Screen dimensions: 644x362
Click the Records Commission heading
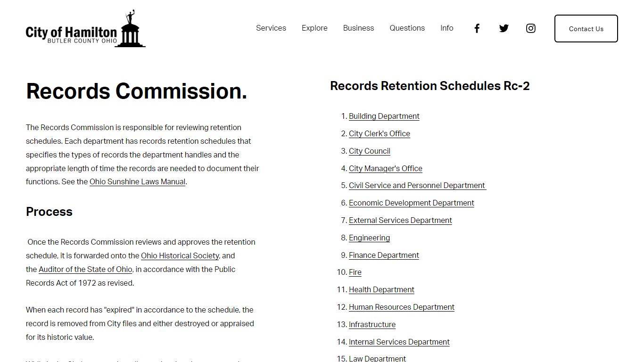coord(137,91)
